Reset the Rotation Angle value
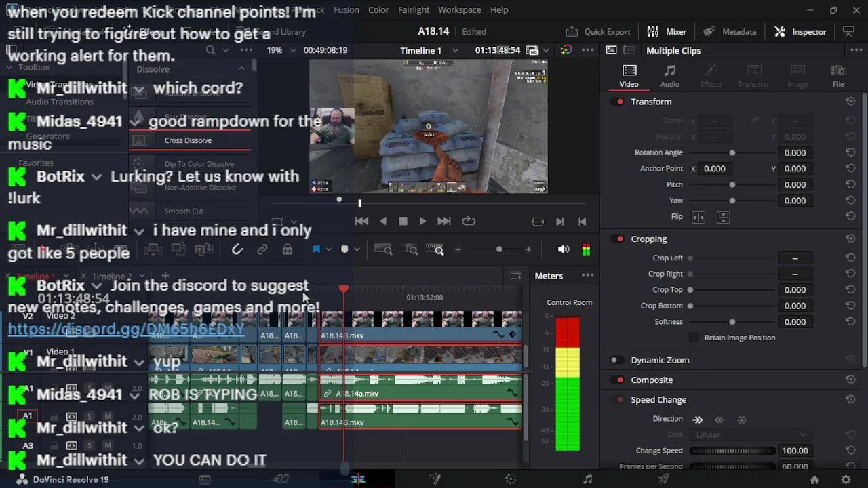Image resolution: width=868 pixels, height=488 pixels. pos(850,152)
